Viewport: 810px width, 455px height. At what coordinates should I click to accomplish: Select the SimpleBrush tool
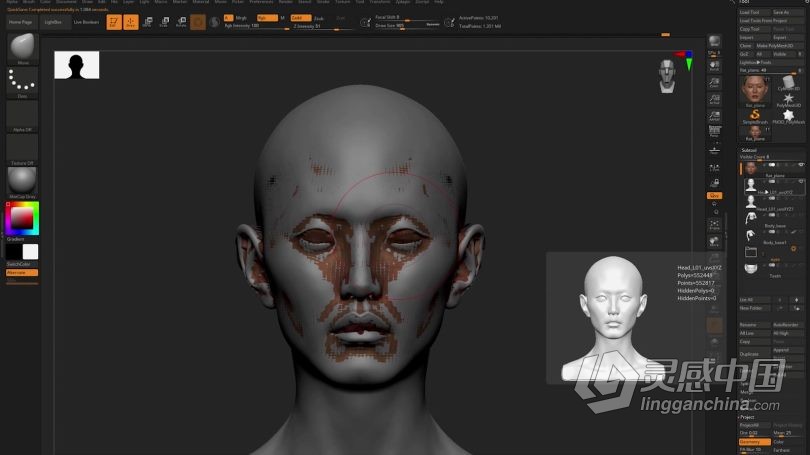pyautogui.click(x=755, y=116)
